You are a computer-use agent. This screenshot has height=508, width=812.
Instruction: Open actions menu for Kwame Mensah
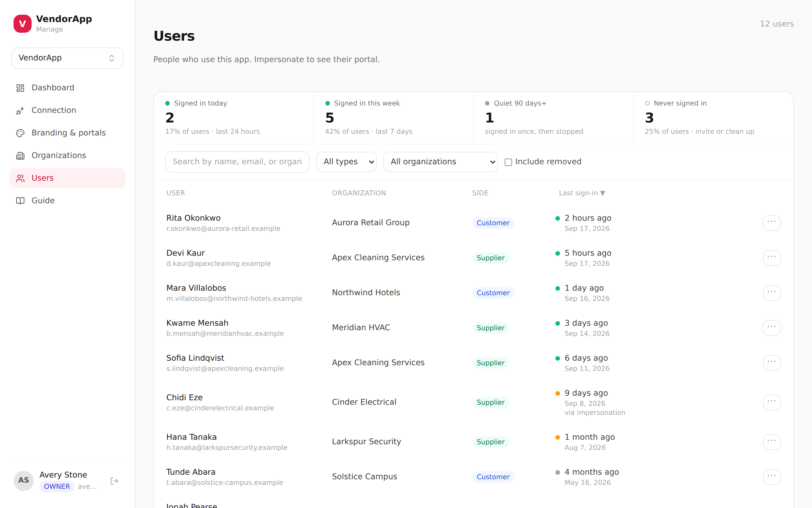(771, 328)
